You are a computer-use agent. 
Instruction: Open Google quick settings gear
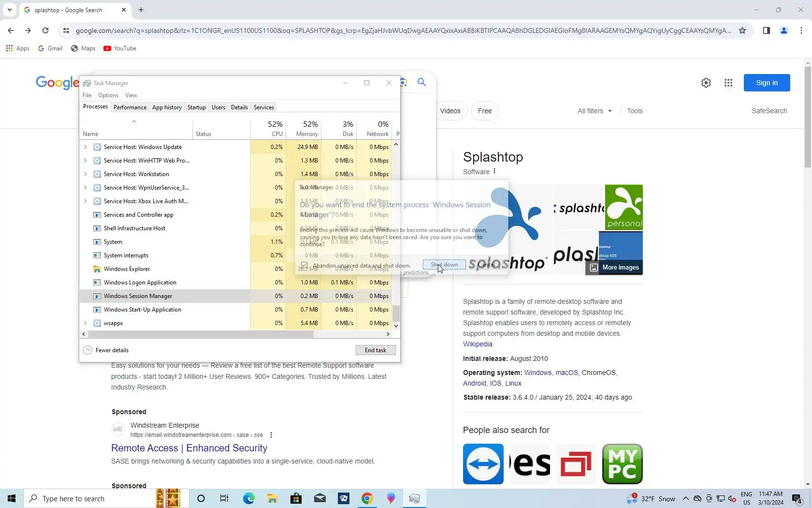coord(706,83)
